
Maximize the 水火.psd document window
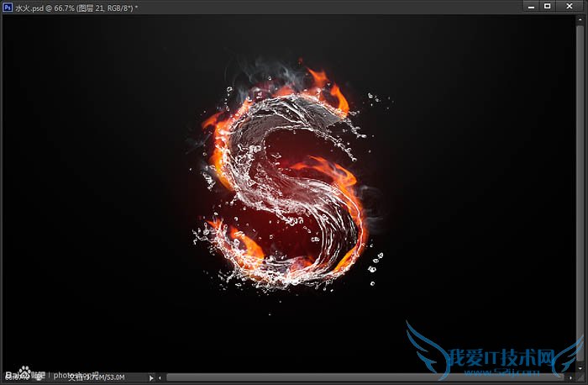(547, 6)
